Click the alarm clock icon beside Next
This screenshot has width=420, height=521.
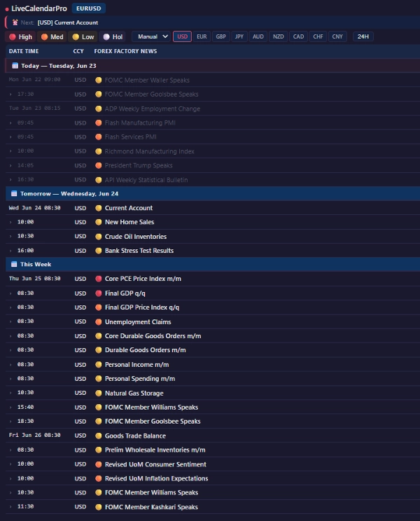(15, 22)
